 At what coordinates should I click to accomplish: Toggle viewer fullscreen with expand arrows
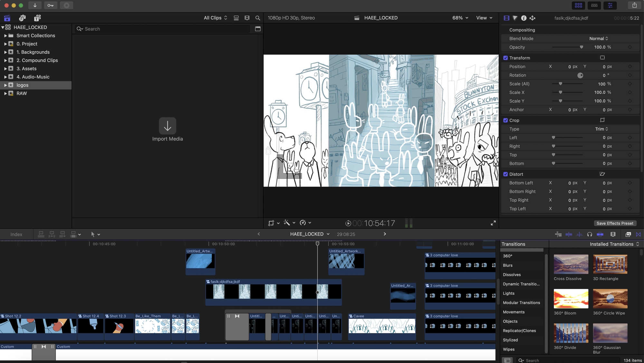[x=493, y=223]
